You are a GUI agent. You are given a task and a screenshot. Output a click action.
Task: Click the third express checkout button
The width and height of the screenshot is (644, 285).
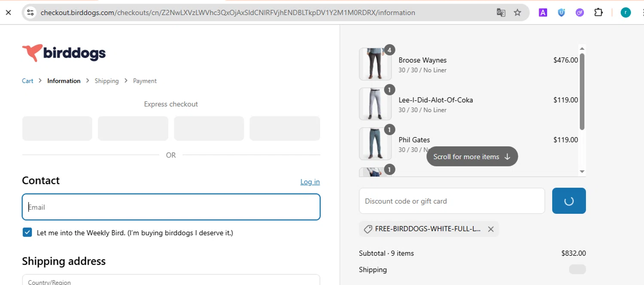click(x=209, y=128)
